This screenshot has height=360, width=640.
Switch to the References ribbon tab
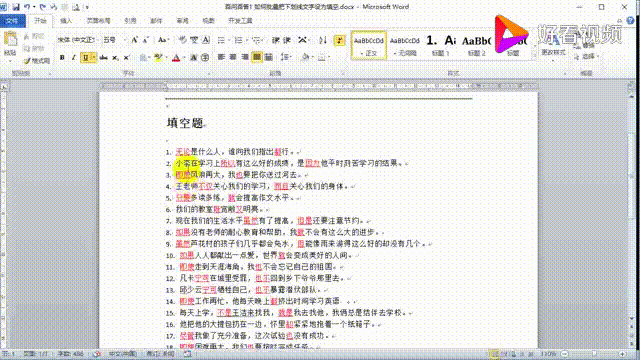[x=130, y=21]
